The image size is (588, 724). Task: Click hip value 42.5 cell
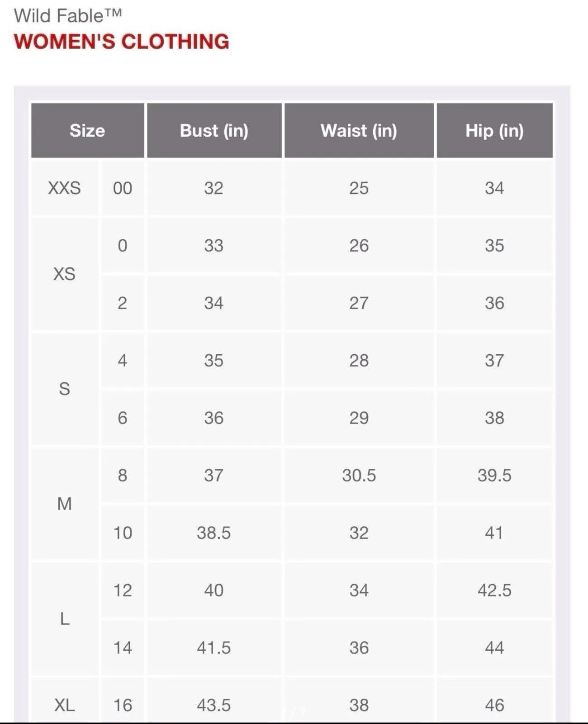point(494,590)
